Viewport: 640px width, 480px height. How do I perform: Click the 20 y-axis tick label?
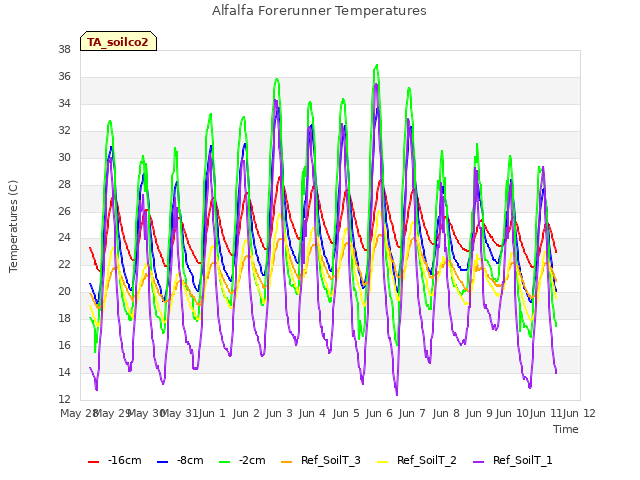(x=64, y=291)
